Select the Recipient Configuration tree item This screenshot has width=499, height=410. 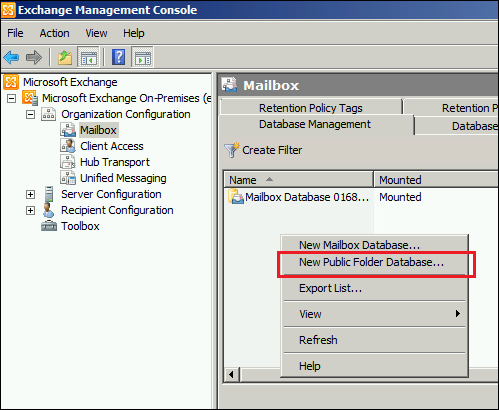coord(117,210)
